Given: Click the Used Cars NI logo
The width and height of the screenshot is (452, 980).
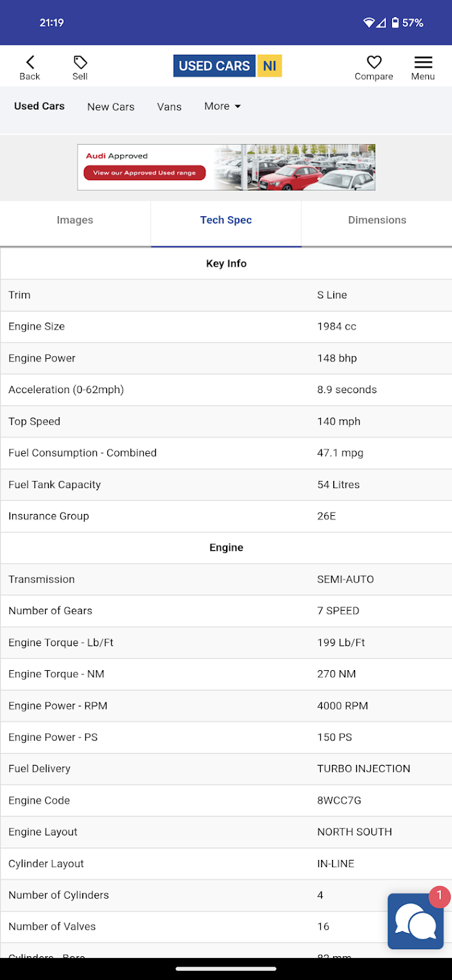Looking at the screenshot, I should (227, 66).
